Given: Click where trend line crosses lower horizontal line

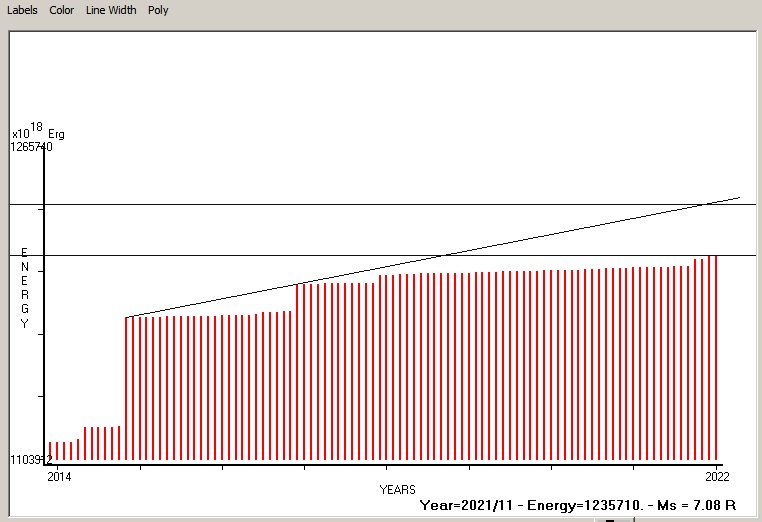Looking at the screenshot, I should point(442,255).
